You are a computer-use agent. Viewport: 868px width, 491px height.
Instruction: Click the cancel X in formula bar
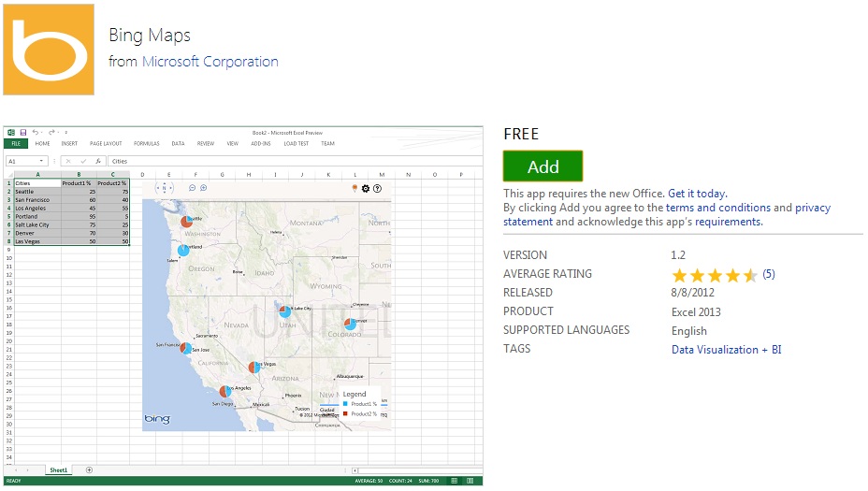click(x=68, y=161)
